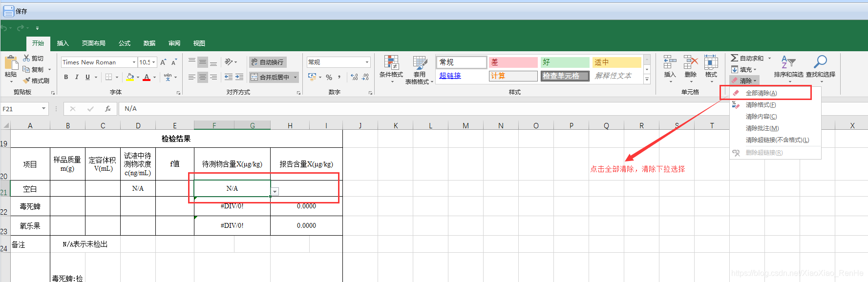This screenshot has height=282, width=868.
Task: Choose Clear Contents (清除内容)
Action: [x=761, y=117]
